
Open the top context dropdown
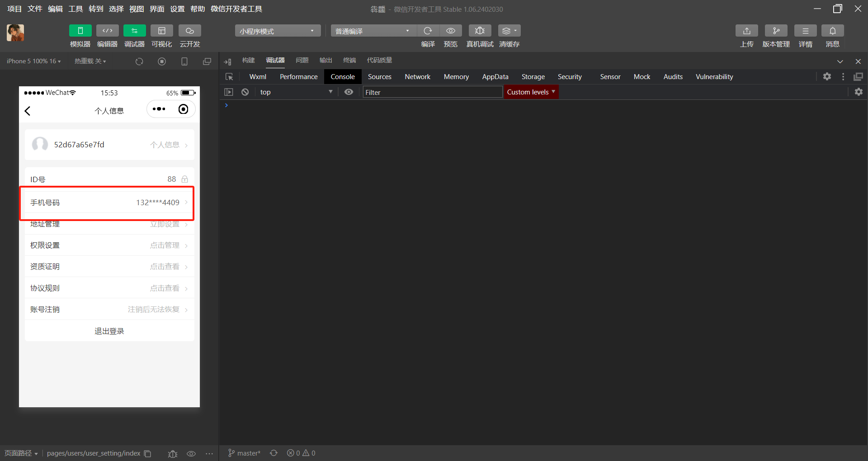[x=297, y=92]
